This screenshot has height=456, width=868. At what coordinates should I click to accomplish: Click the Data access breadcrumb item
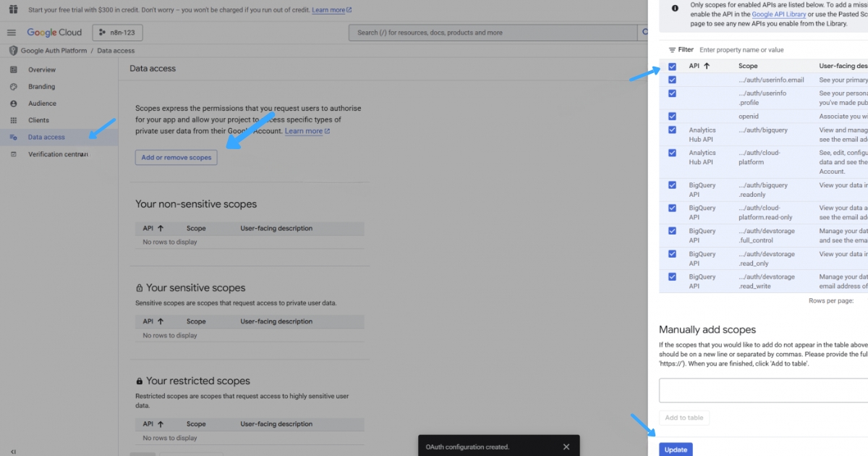coord(116,50)
